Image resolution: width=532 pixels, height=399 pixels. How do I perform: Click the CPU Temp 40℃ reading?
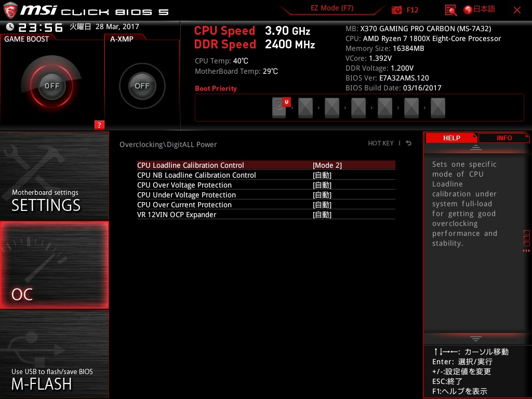tap(221, 61)
